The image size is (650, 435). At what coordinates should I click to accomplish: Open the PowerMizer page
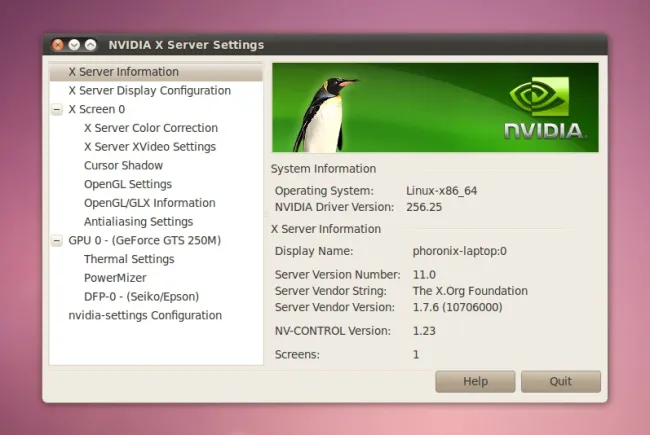pyautogui.click(x=114, y=278)
